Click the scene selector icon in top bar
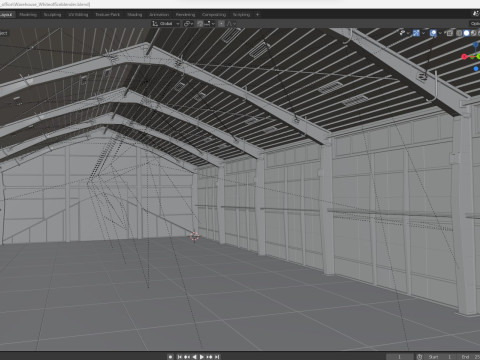Image resolution: width=480 pixels, height=360 pixels. click(476, 14)
